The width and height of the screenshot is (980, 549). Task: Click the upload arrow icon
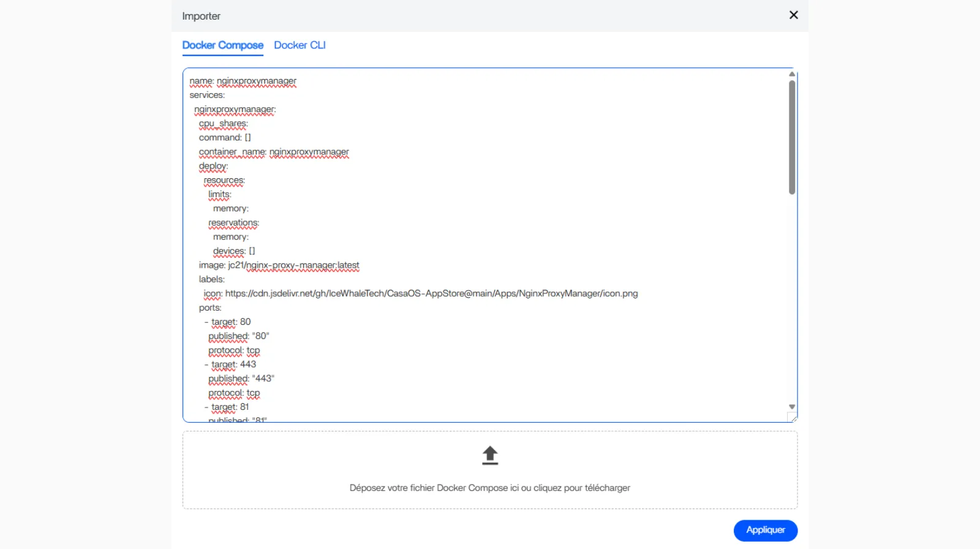[x=489, y=455]
